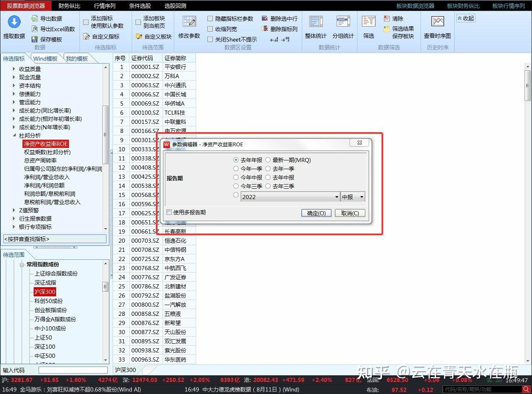Image resolution: width=532 pixels, height=394 pixels.
Task: Check 收缩列宽 checkbox
Action: [x=210, y=29]
